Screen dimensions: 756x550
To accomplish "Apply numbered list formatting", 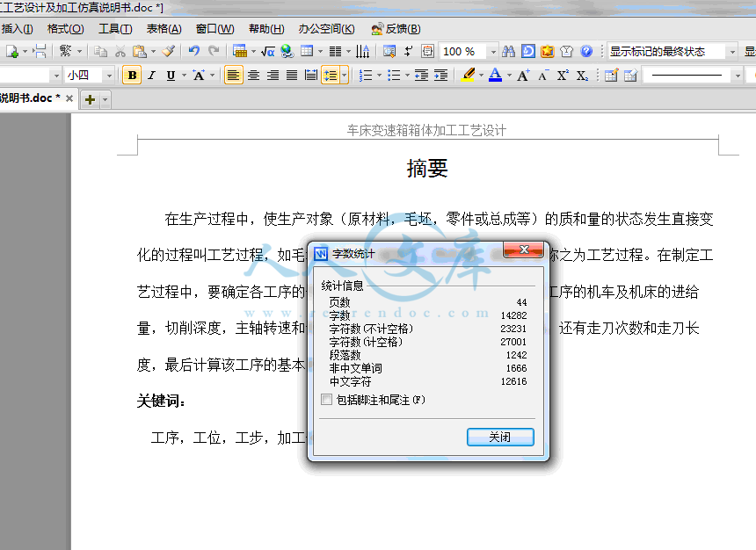I will point(366,76).
